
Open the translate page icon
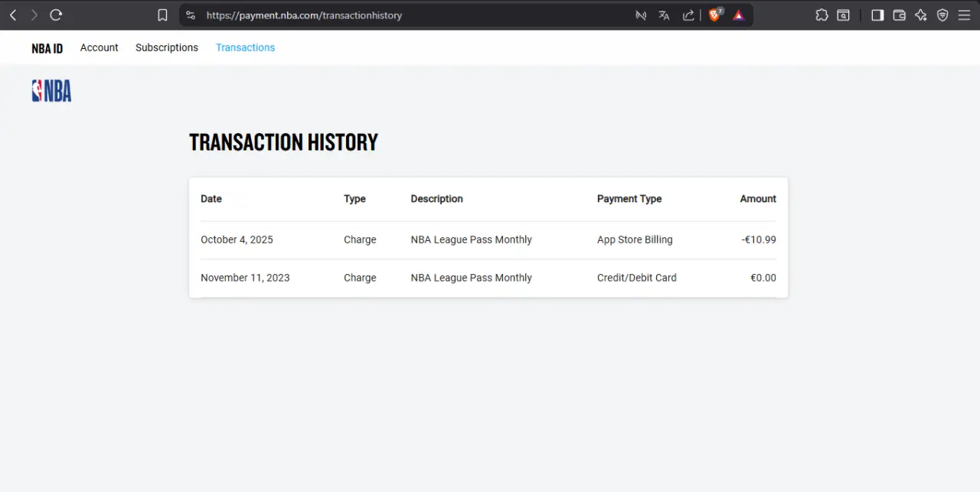click(x=664, y=15)
